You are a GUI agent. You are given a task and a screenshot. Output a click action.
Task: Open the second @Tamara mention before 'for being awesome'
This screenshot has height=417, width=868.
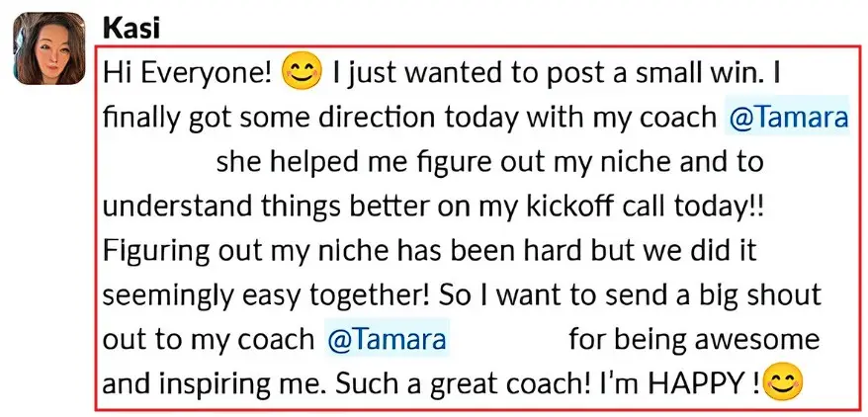(x=387, y=339)
